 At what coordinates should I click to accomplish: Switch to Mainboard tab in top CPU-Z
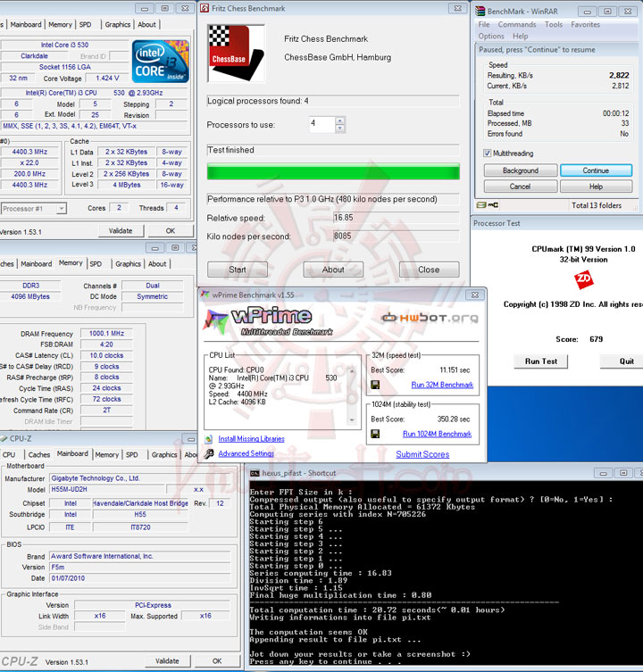click(26, 24)
